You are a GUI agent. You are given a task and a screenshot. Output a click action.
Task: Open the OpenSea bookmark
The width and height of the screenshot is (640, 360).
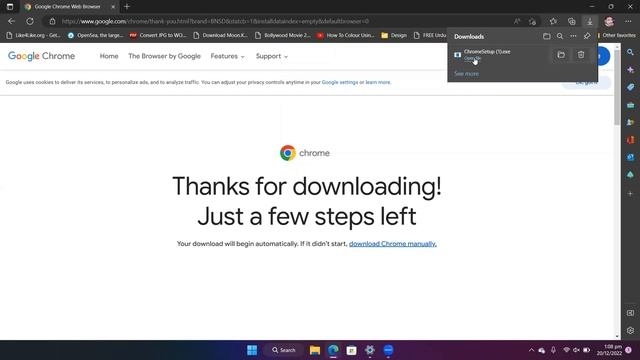(96, 36)
